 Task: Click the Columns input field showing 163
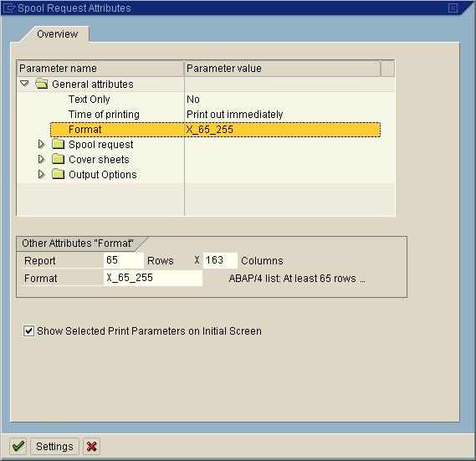coord(220,260)
